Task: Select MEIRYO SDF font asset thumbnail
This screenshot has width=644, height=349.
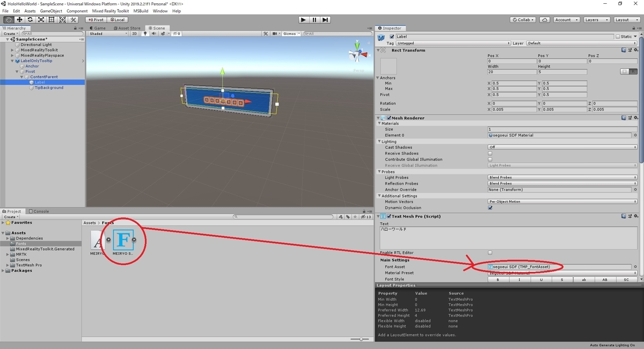Action: (123, 239)
